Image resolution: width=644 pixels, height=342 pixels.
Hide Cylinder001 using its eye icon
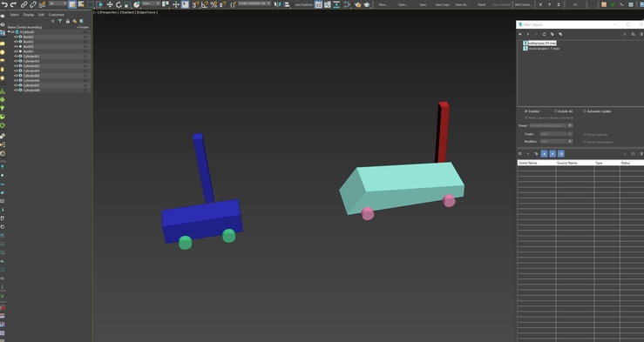coord(16,57)
